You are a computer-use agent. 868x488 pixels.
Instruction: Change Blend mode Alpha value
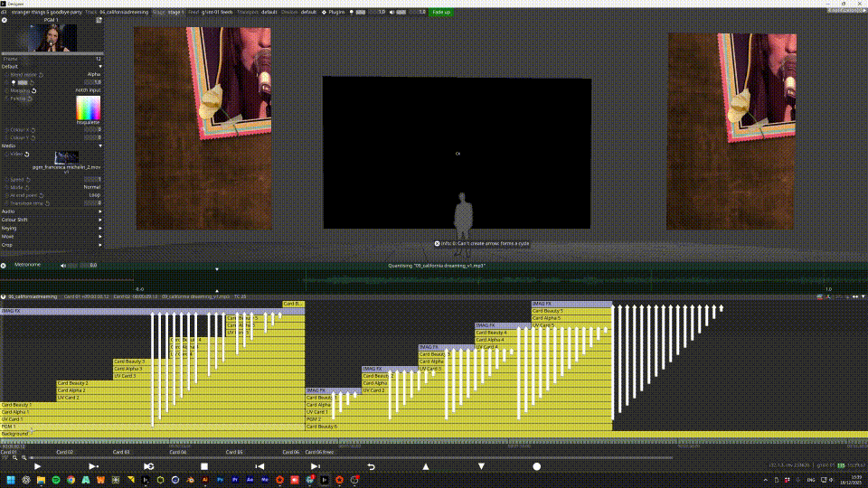(93, 74)
